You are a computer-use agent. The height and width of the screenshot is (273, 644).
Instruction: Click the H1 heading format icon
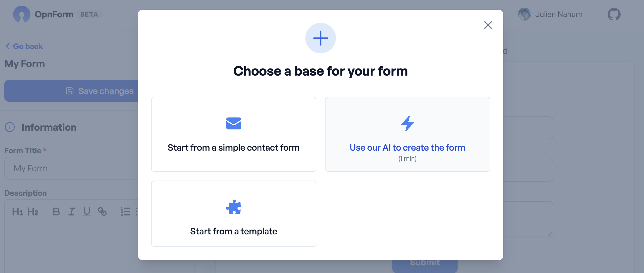click(x=17, y=212)
